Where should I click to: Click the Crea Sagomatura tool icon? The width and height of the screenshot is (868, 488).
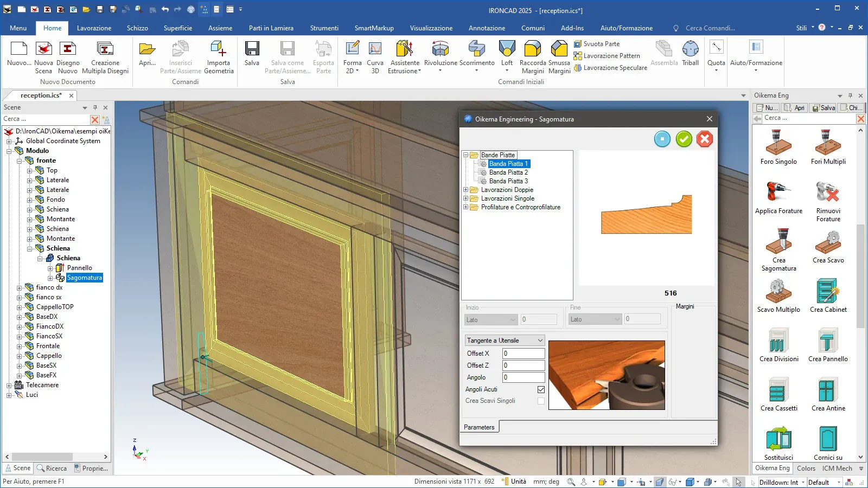[778, 242]
